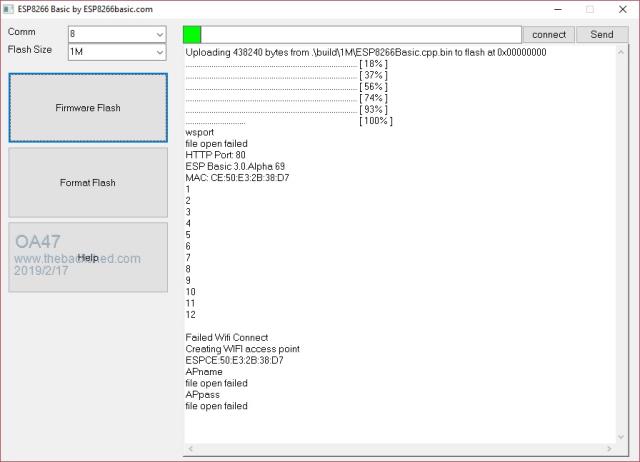Click the connect button
The image size is (640, 462).
click(549, 34)
